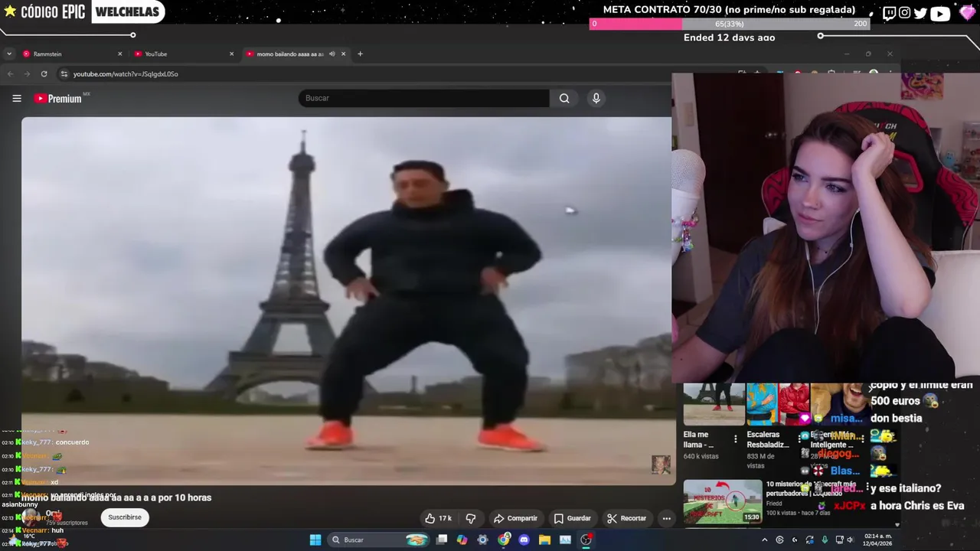Open Settings gear from taskbar
Screen dimensions: 980x551
[x=482, y=540]
